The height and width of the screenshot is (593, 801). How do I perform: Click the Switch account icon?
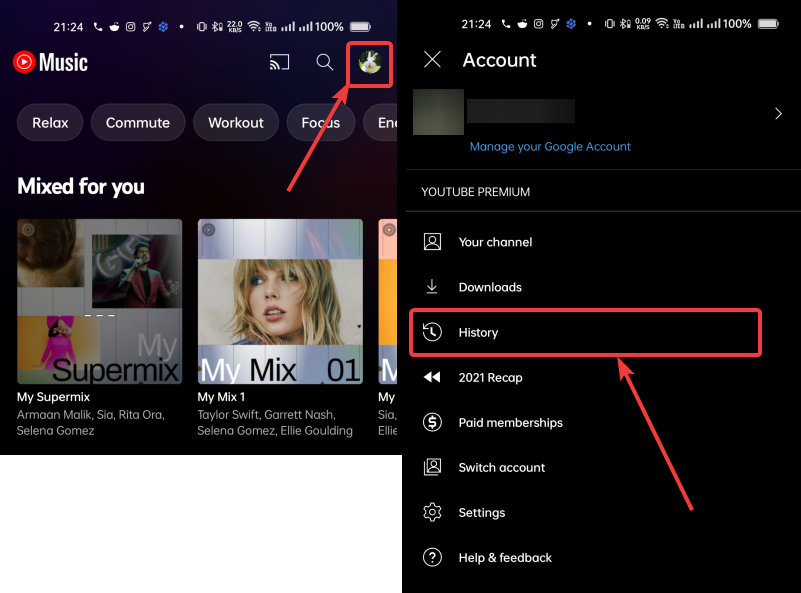click(x=432, y=467)
